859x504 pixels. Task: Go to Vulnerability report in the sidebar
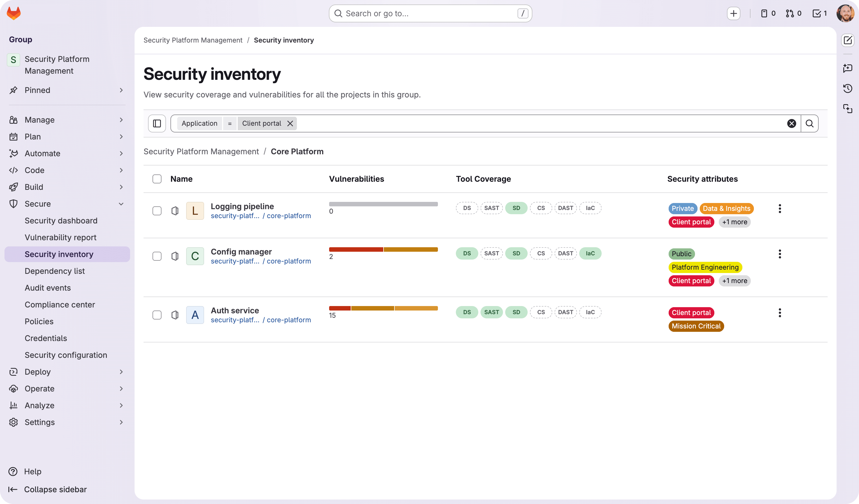(60, 237)
